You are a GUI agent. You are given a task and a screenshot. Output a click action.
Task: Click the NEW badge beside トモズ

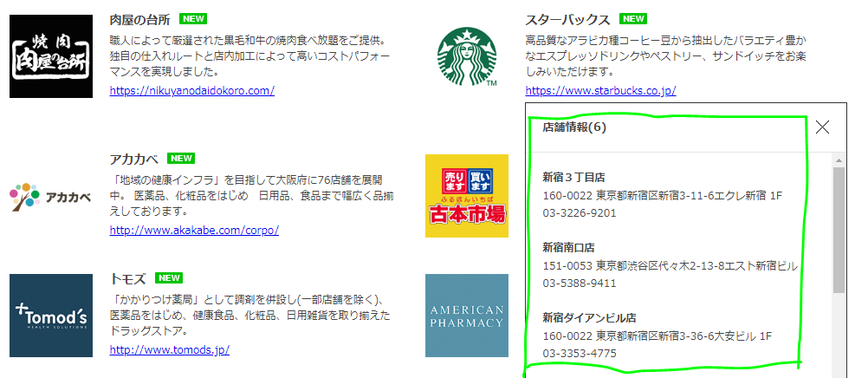coord(169,277)
